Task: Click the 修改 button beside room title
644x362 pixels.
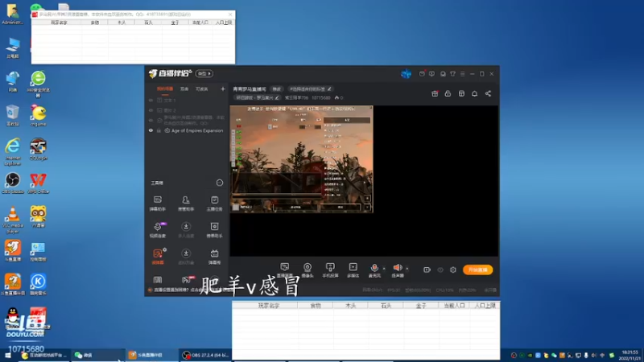Action: (x=276, y=88)
